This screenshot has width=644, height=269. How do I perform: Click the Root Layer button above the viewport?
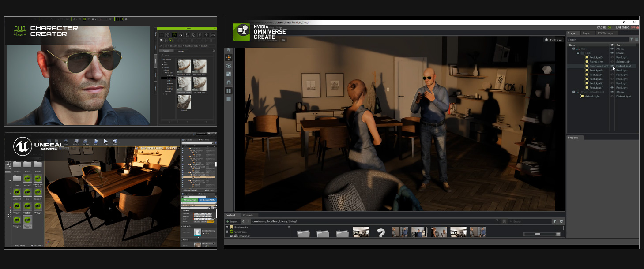pyautogui.click(x=554, y=39)
